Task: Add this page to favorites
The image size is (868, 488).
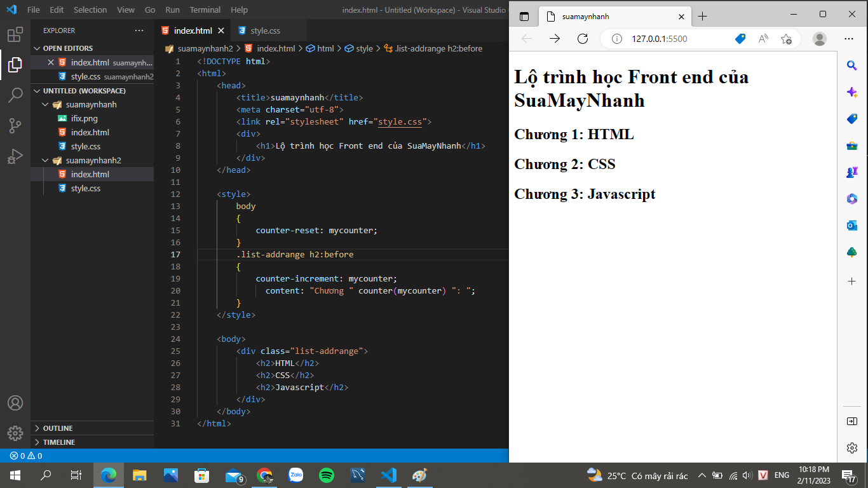Action: point(786,39)
